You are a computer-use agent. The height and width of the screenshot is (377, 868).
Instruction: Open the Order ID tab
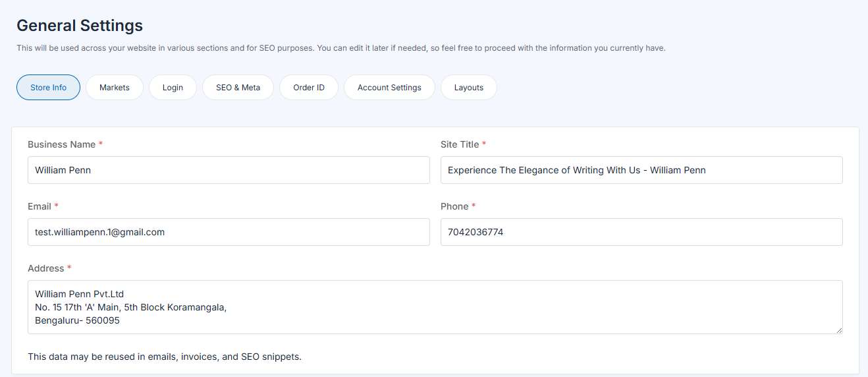point(309,88)
